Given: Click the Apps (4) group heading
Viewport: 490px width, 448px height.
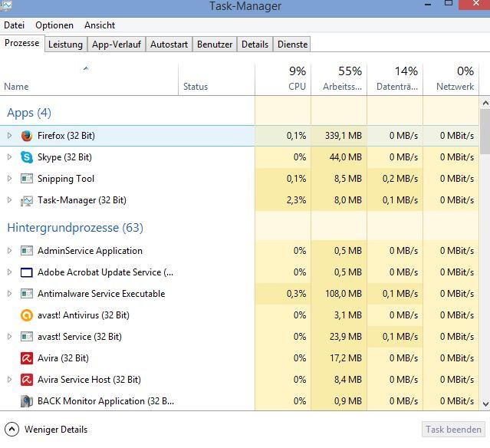Looking at the screenshot, I should point(29,113).
